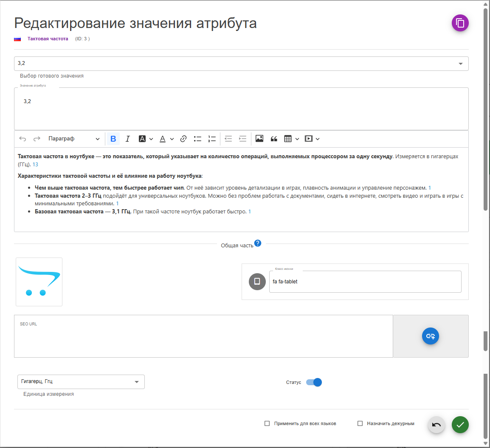Viewport: 490px width, 448px height.
Task: Click the purple copy button at top right
Action: [x=460, y=23]
